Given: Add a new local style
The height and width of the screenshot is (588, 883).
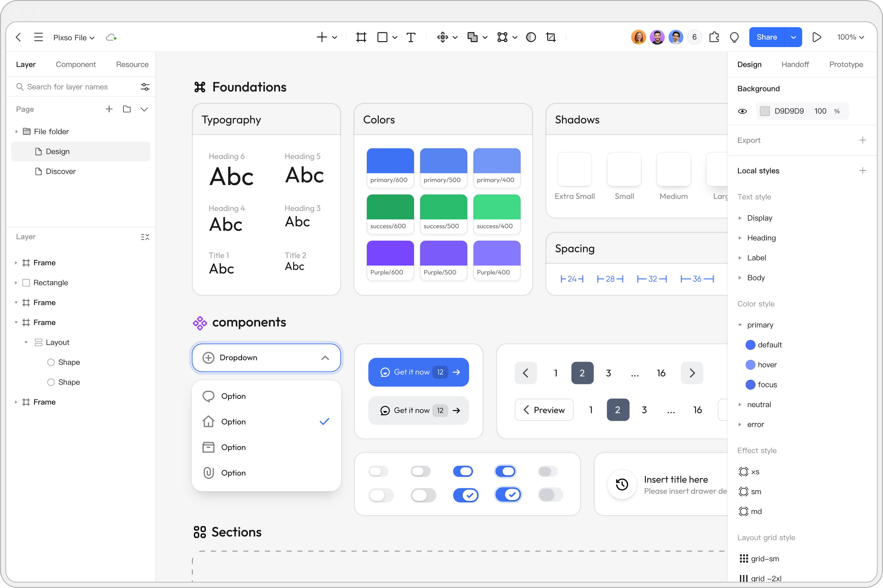Looking at the screenshot, I should (x=863, y=171).
